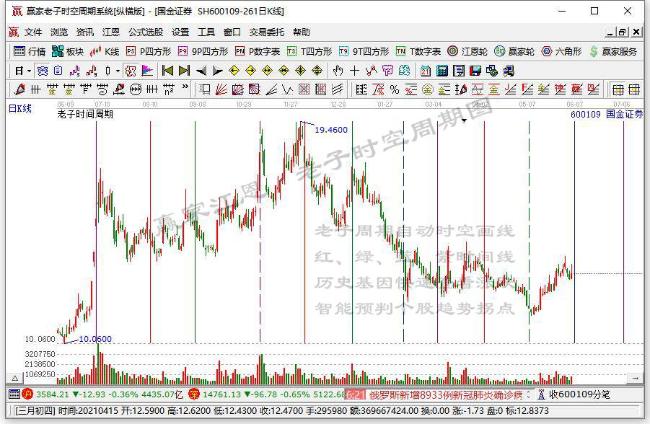Expand the 0 dropdown arrow in toolbar
This screenshot has height=424, width=650.
pos(118,71)
